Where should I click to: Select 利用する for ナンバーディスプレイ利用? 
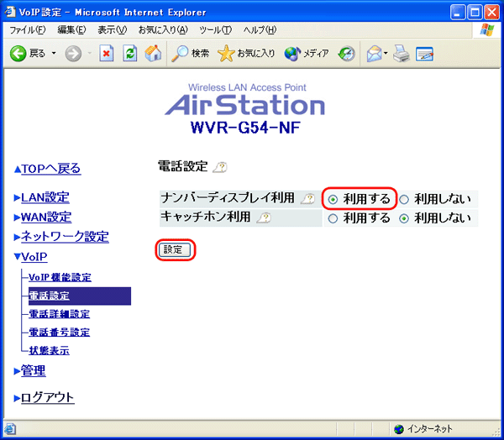[x=333, y=200]
